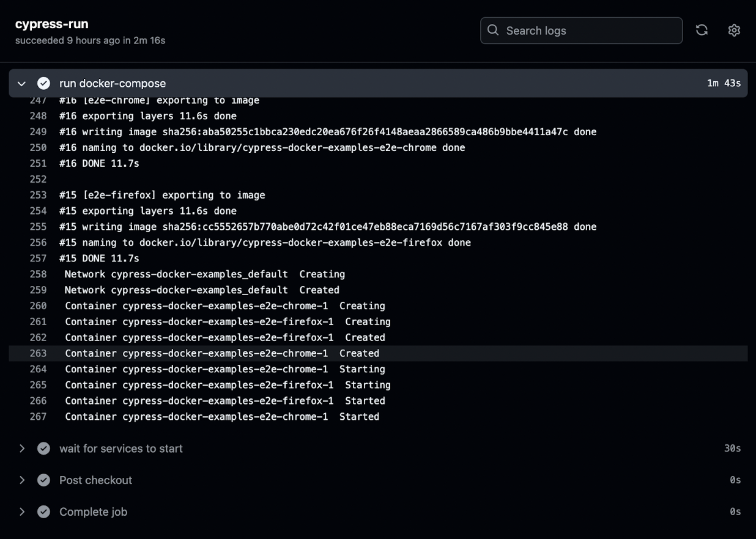Expand the Complete job step chevron
The image size is (756, 539).
pyautogui.click(x=22, y=512)
